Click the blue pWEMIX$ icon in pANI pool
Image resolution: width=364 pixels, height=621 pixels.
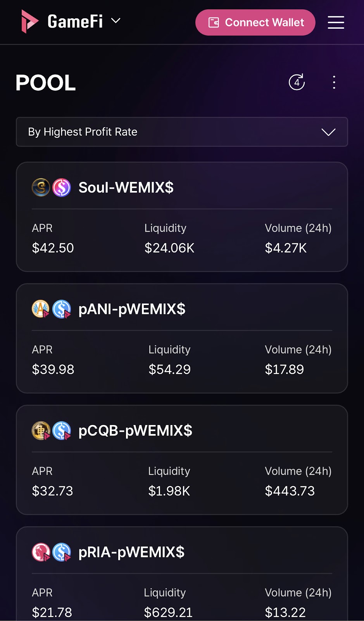click(62, 309)
